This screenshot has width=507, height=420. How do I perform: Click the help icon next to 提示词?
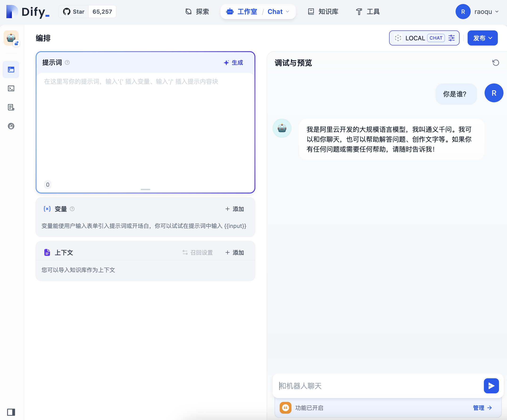pyautogui.click(x=67, y=62)
